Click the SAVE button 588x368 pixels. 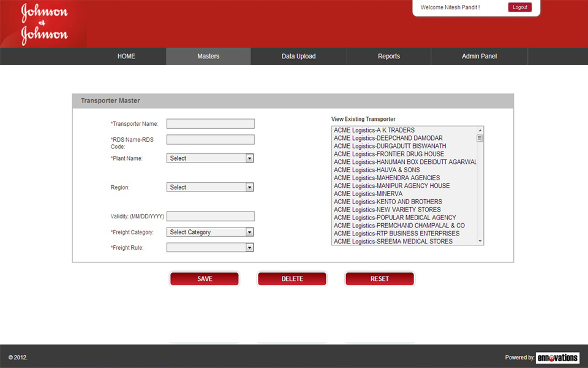[x=205, y=279]
